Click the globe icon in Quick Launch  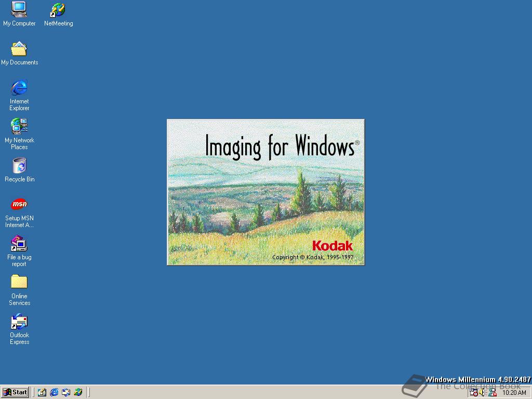[x=78, y=393]
